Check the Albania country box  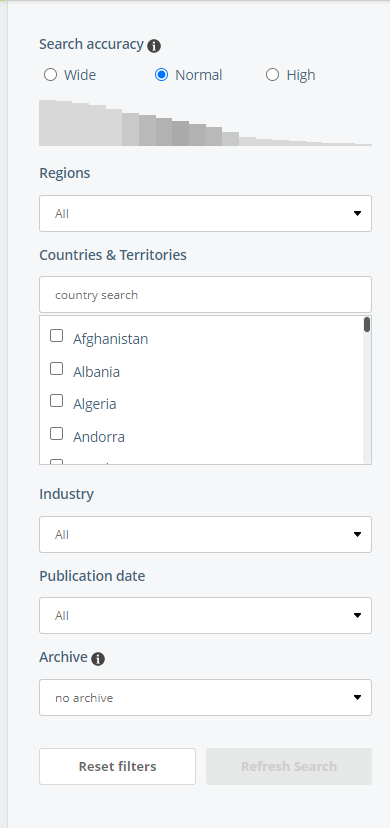pyautogui.click(x=56, y=369)
